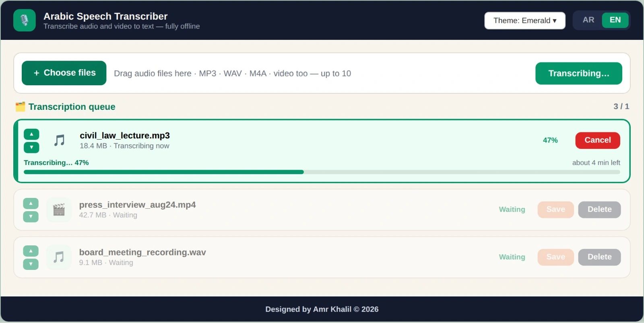
Task: Click the Choose files button
Action: (x=64, y=73)
